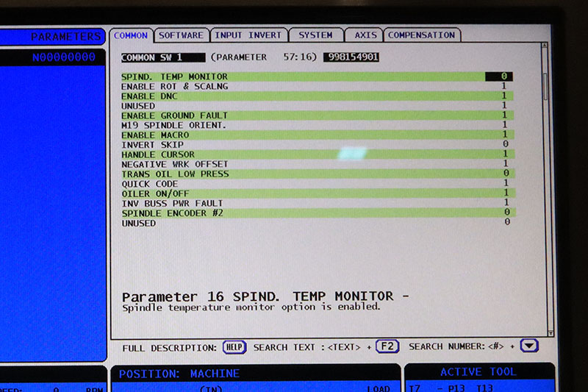Open the COMPENSATION tab

pyautogui.click(x=421, y=35)
